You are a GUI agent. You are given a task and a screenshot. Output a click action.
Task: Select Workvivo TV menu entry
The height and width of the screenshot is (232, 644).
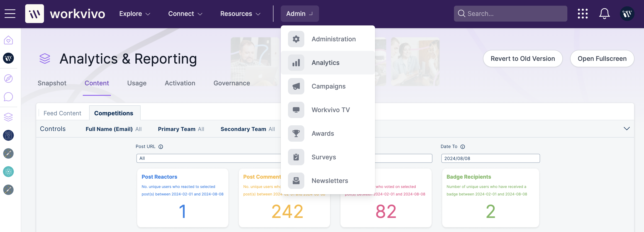pyautogui.click(x=328, y=110)
